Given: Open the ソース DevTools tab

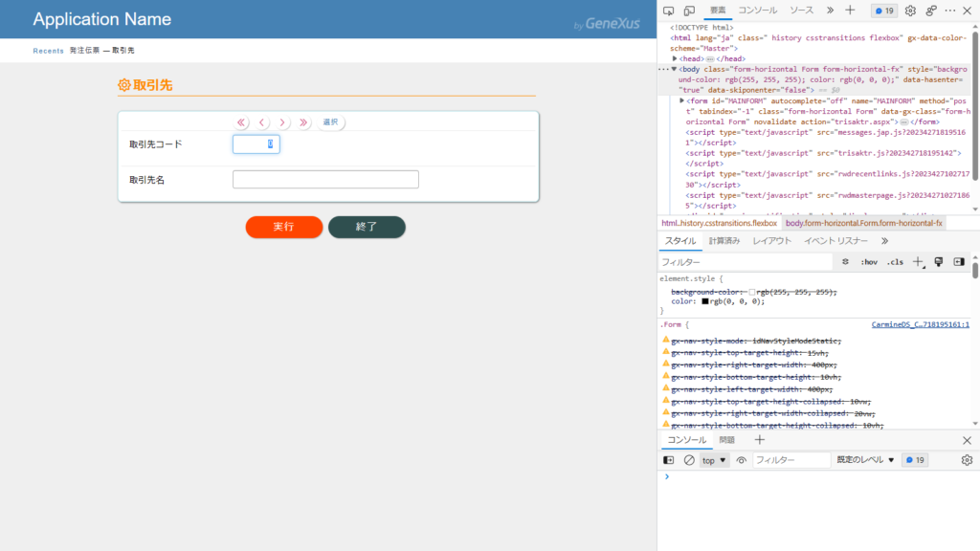Looking at the screenshot, I should pos(801,11).
